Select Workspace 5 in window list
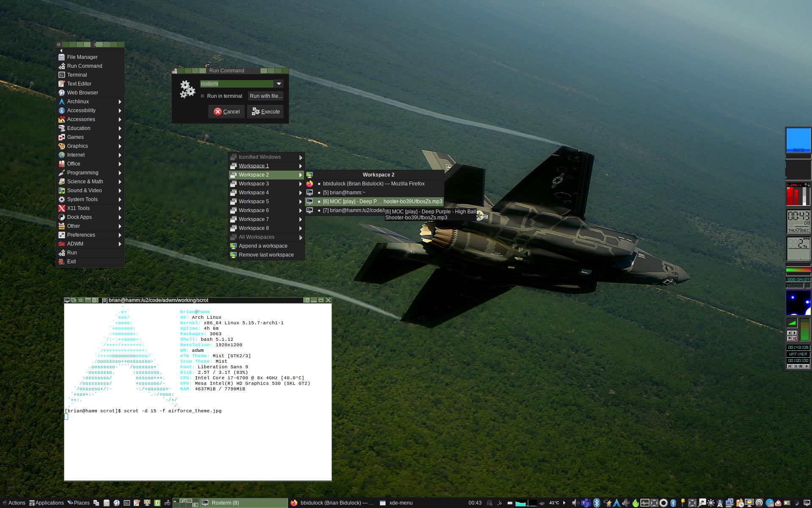Image resolution: width=812 pixels, height=508 pixels. tap(266, 202)
